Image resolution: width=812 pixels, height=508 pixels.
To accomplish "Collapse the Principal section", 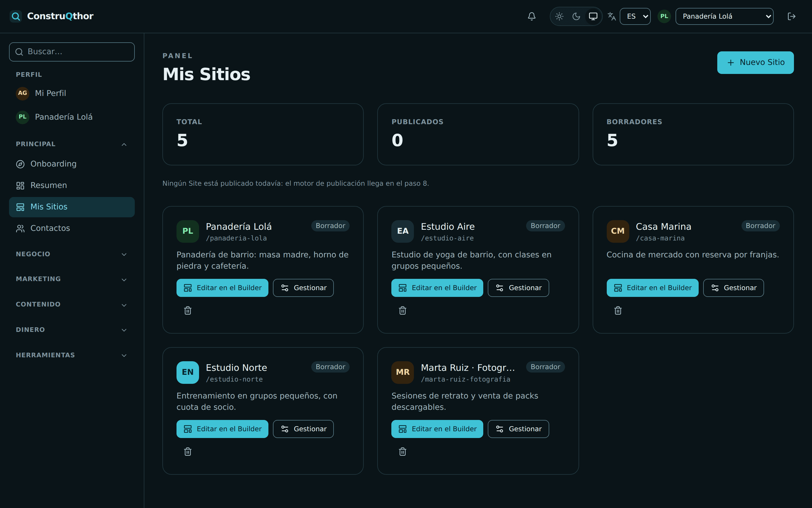I will pos(72,144).
